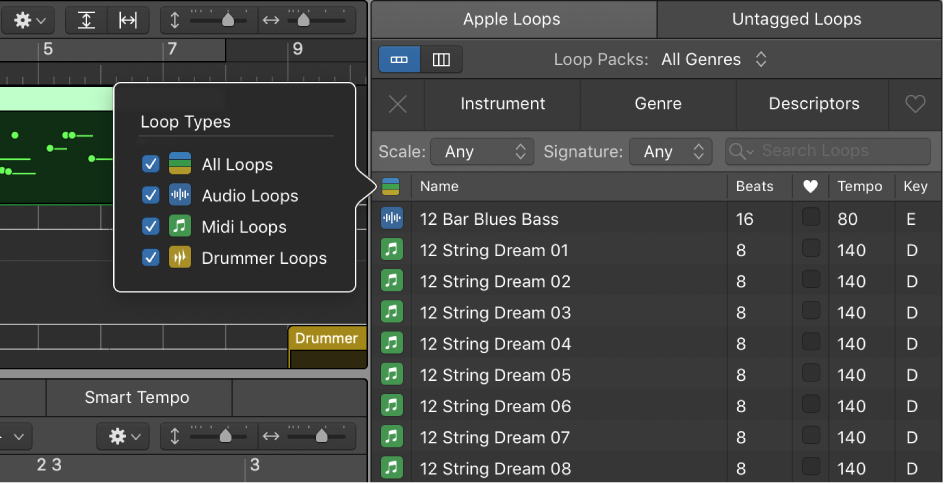Click the Audio Loops waveform icon in the popup
The height and width of the screenshot is (484, 944).
179,195
